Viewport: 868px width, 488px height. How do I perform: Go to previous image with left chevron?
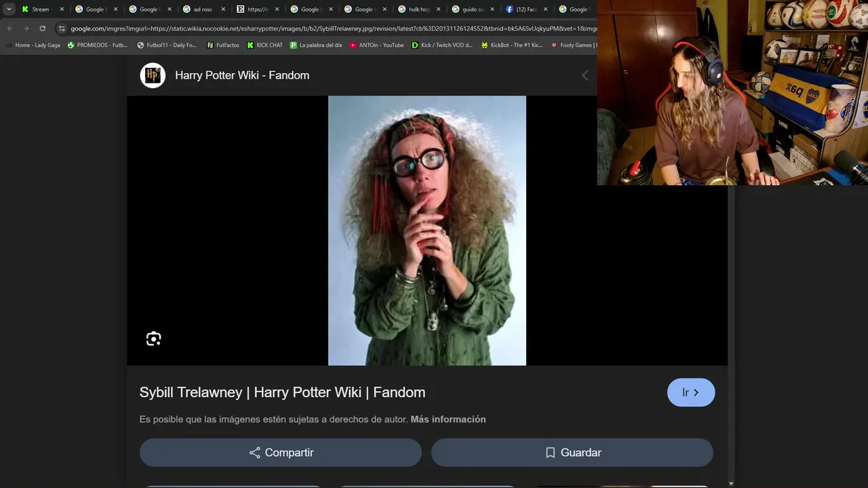coord(585,75)
